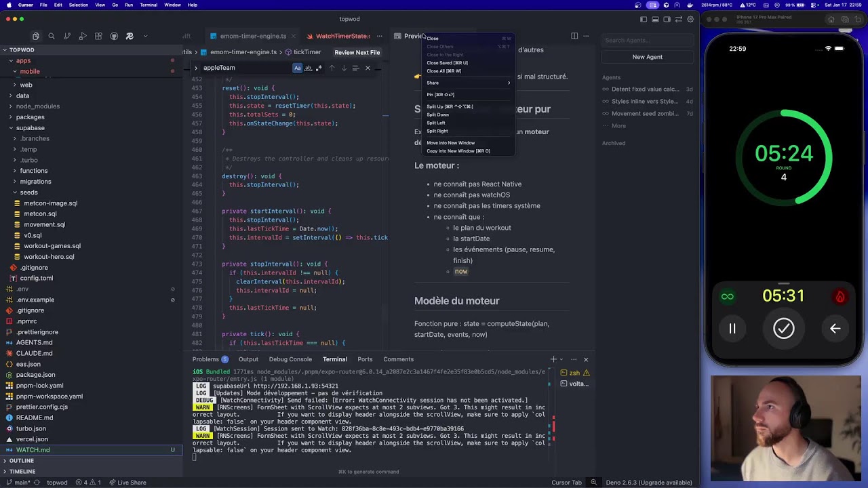The height and width of the screenshot is (488, 868).
Task: Switch to Debug Console tab
Action: tap(290, 359)
